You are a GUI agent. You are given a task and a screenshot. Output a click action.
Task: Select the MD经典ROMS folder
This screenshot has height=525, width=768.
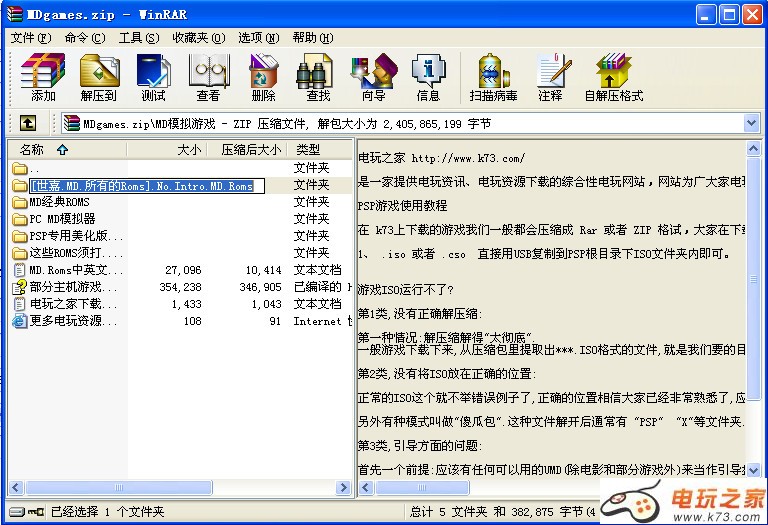tap(60, 202)
